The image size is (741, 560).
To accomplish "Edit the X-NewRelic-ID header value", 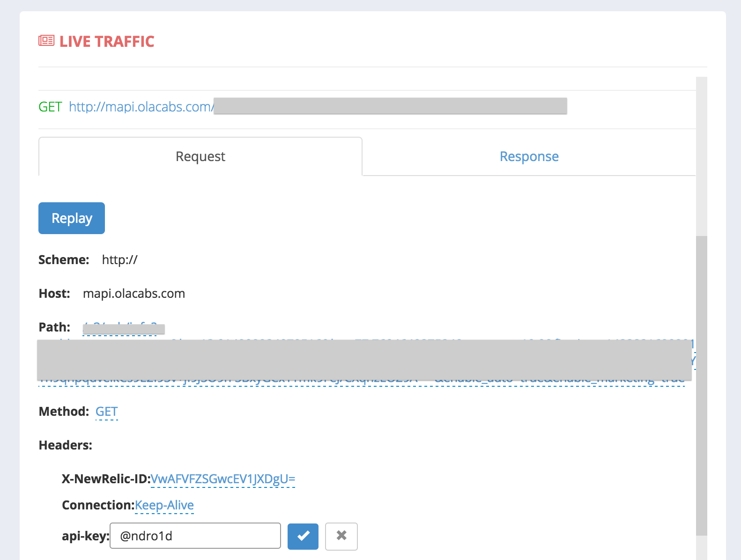I will coord(223,479).
